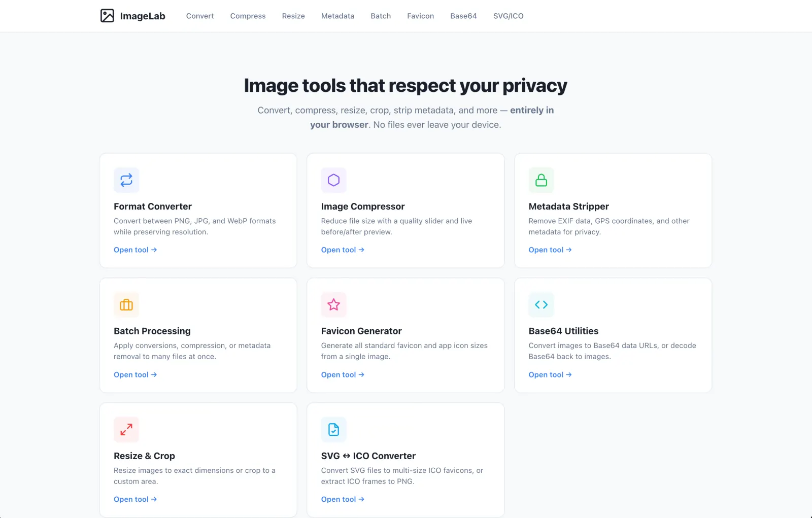
Task: Click the Batch Processing card title
Action: coord(152,331)
